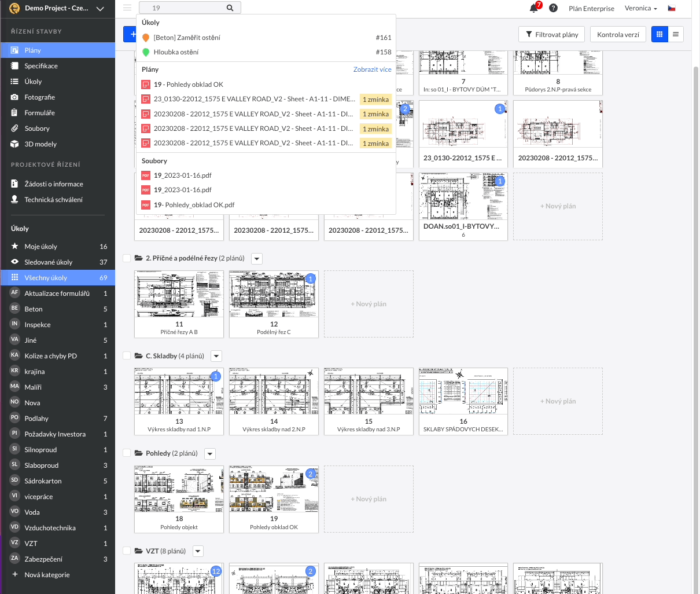700x594 pixels.
Task: Click the BE badge for Beton category
Action: [x=14, y=309]
